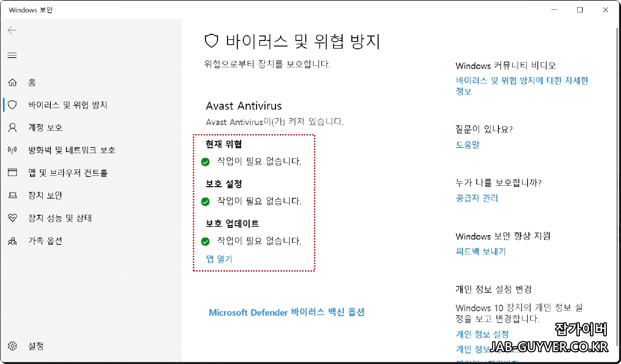621x364 pixels.
Task: Click the 앱 열기 link
Action: (219, 259)
